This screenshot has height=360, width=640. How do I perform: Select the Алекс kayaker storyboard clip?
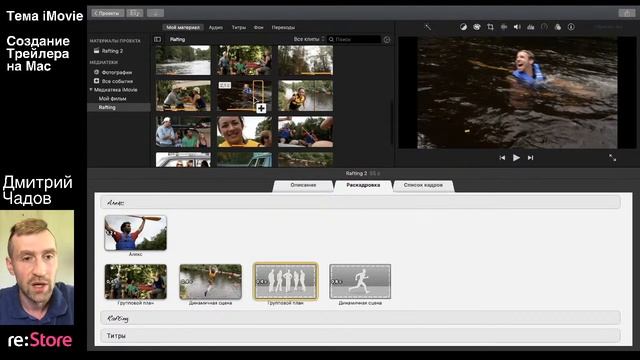(136, 233)
